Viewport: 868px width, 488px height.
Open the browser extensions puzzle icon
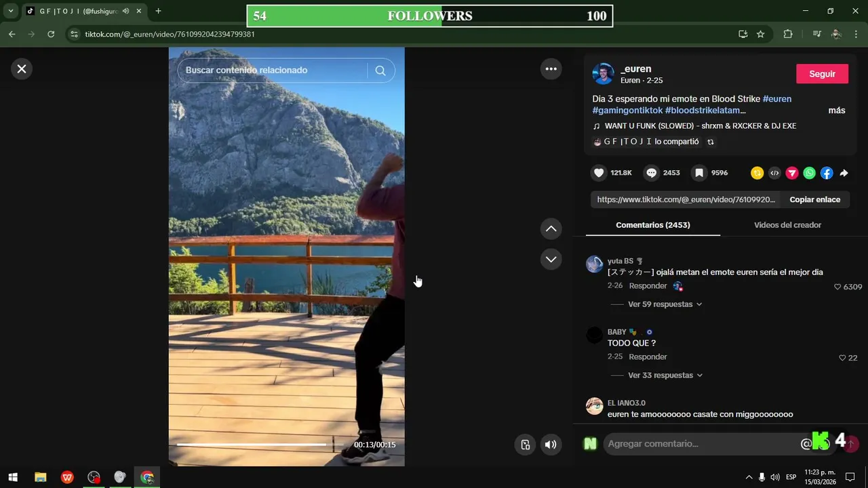[787, 34]
